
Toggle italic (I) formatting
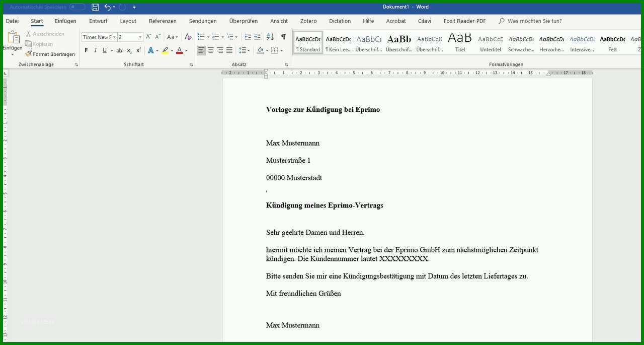point(96,50)
